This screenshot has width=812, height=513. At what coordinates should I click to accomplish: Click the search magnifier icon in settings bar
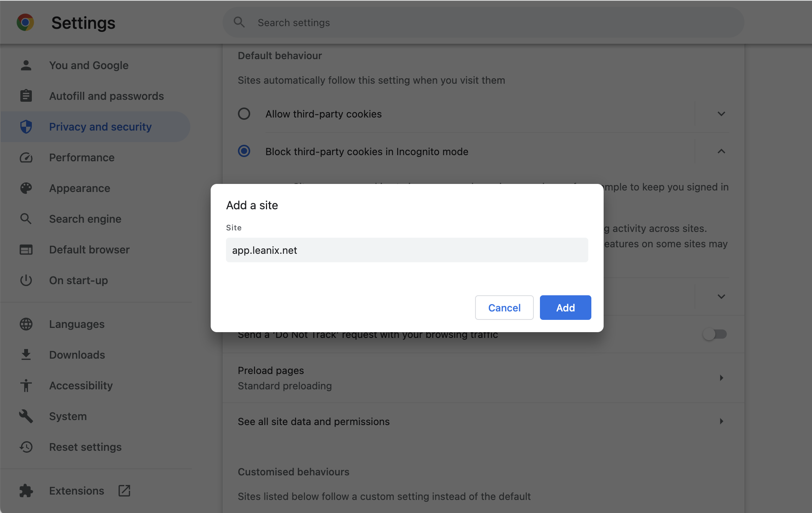[239, 22]
